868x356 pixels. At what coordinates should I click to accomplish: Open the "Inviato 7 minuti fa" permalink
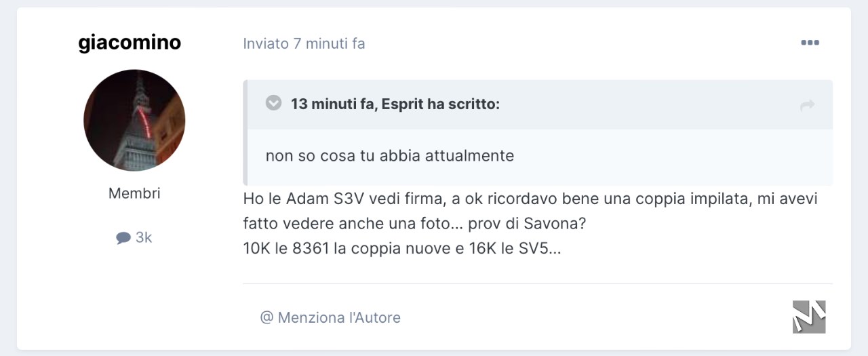304,43
